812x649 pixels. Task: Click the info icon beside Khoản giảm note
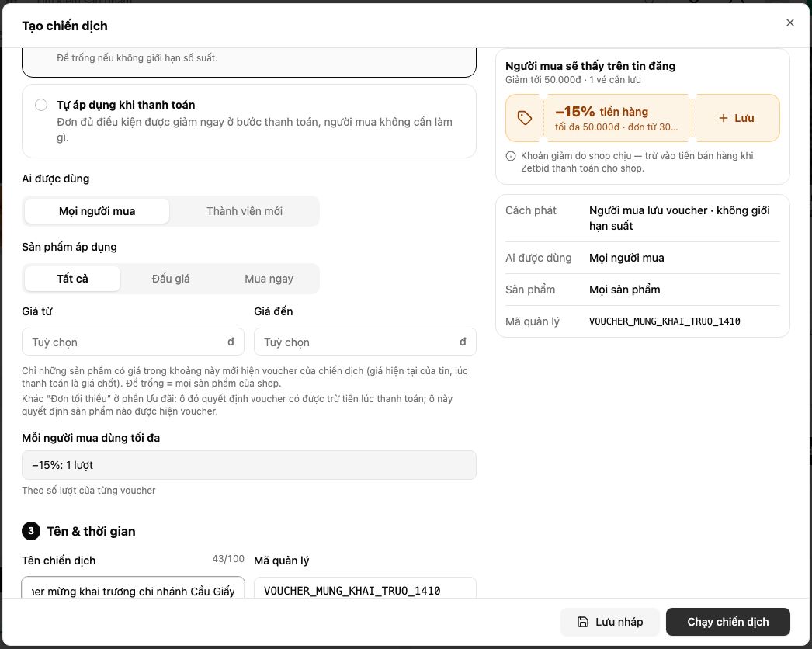[x=511, y=156]
